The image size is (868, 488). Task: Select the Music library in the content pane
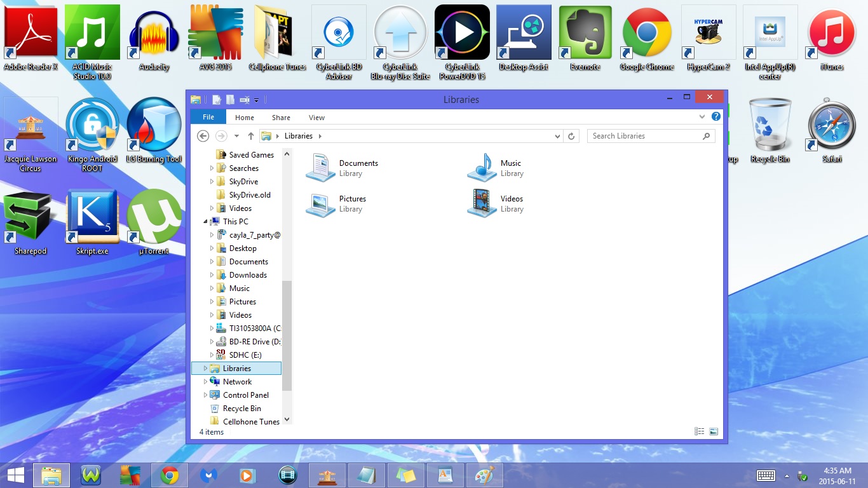tap(496, 168)
